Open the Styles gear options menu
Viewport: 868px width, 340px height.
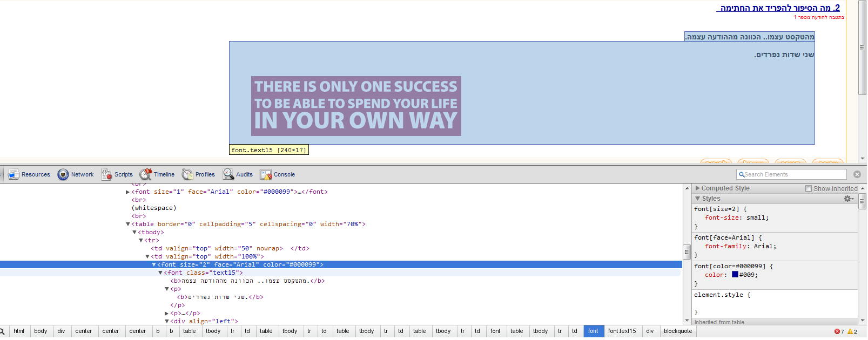pyautogui.click(x=849, y=199)
